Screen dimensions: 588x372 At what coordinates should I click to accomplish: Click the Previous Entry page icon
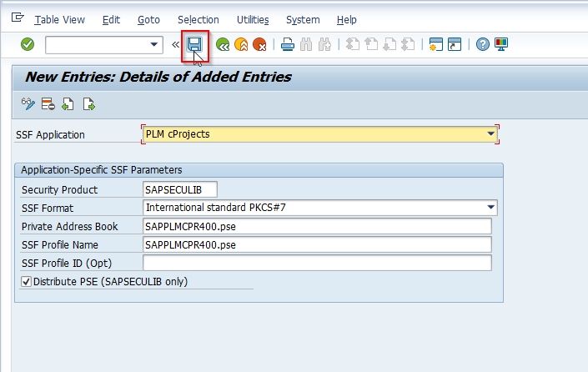(x=68, y=104)
